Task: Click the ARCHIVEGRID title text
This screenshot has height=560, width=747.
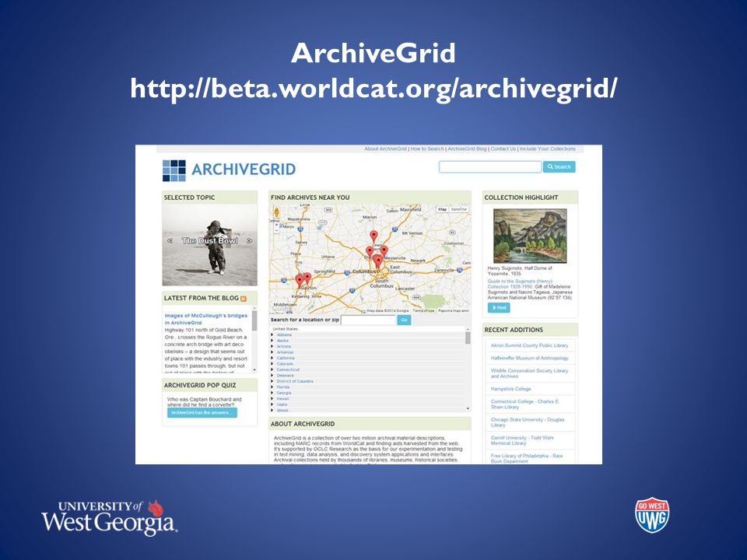Action: pyautogui.click(x=244, y=170)
